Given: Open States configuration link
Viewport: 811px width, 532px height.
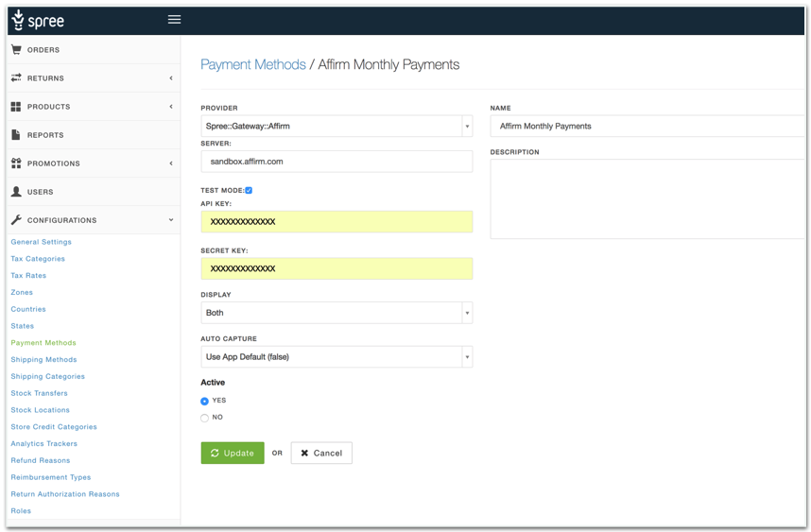Looking at the screenshot, I should (x=23, y=326).
